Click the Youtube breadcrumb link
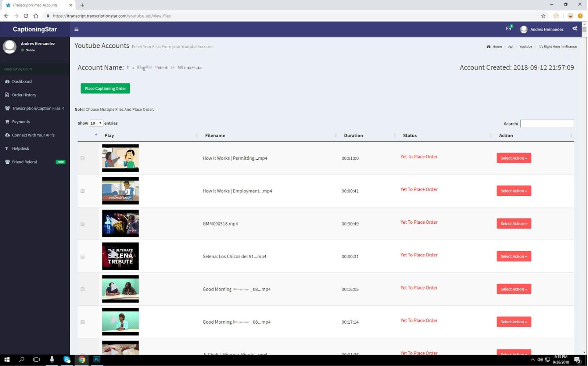The height and width of the screenshot is (366, 588). (x=526, y=47)
